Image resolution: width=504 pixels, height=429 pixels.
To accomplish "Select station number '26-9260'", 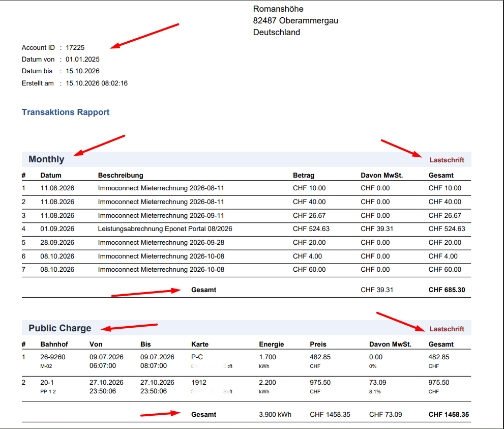I will coord(53,357).
